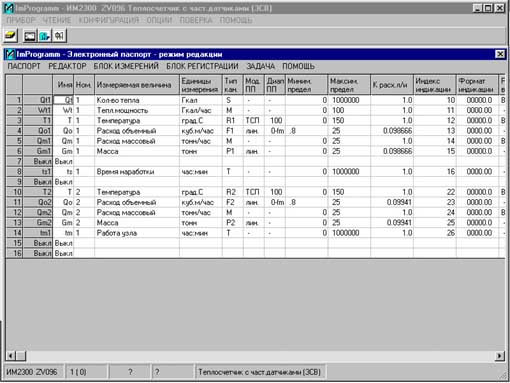Select the Выкл cell in row 7
The width and height of the screenshot is (510, 383).
pos(63,161)
